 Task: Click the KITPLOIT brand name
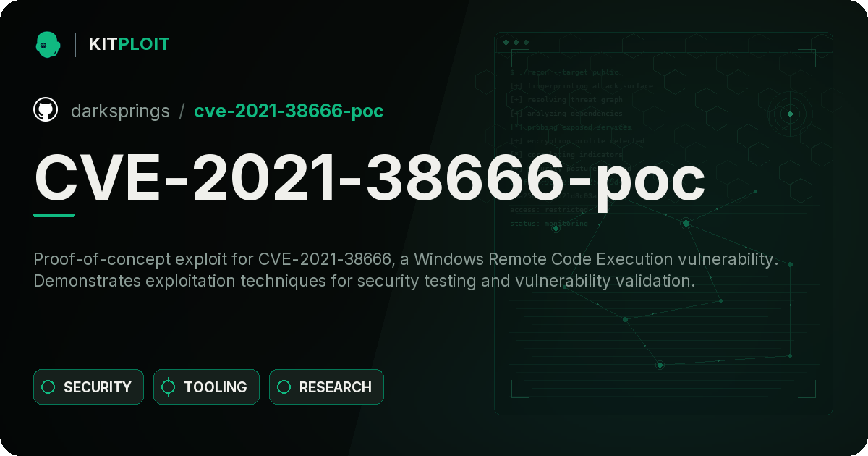(x=129, y=44)
